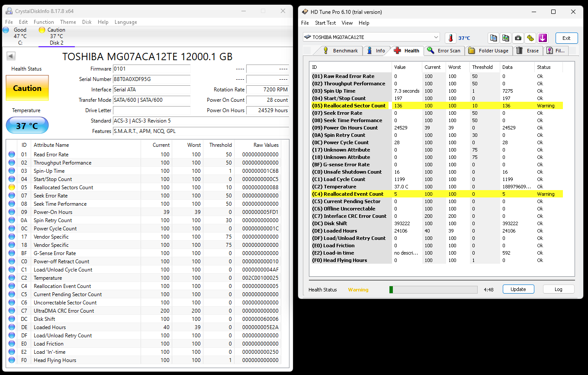Select the (C4) Reallocated Event Count row
Viewport: 588px width, 375px height.
437,194
